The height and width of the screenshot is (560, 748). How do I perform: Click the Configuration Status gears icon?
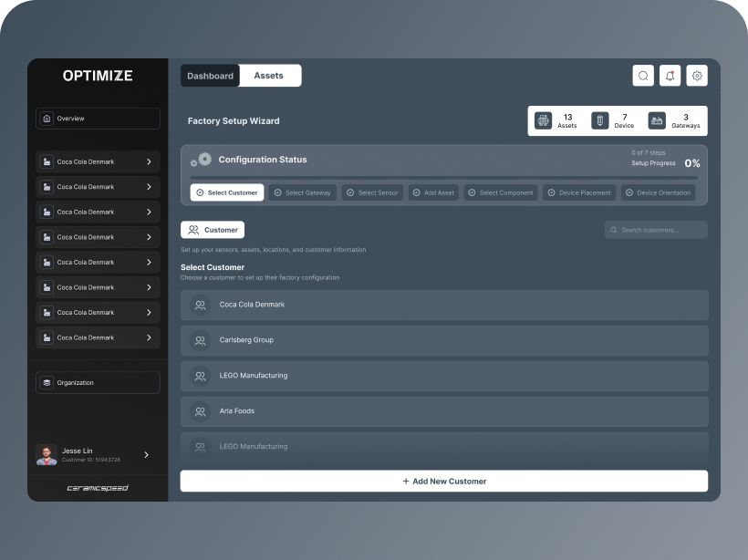tap(201, 160)
